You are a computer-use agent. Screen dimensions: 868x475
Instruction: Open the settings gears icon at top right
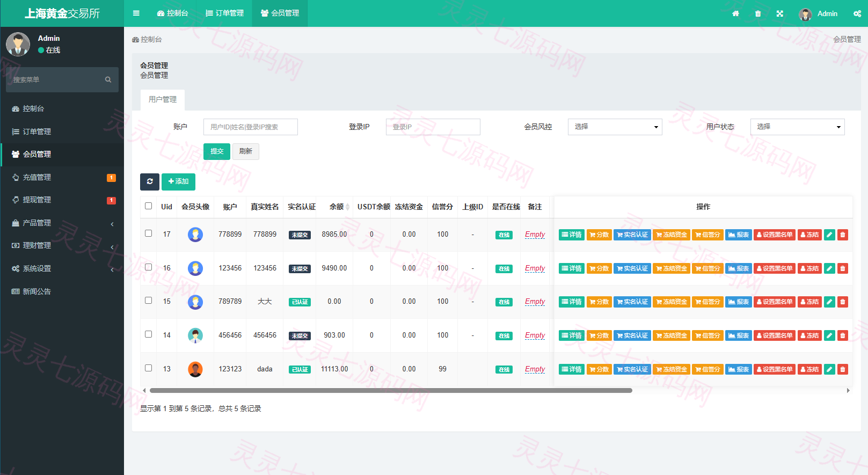(857, 13)
